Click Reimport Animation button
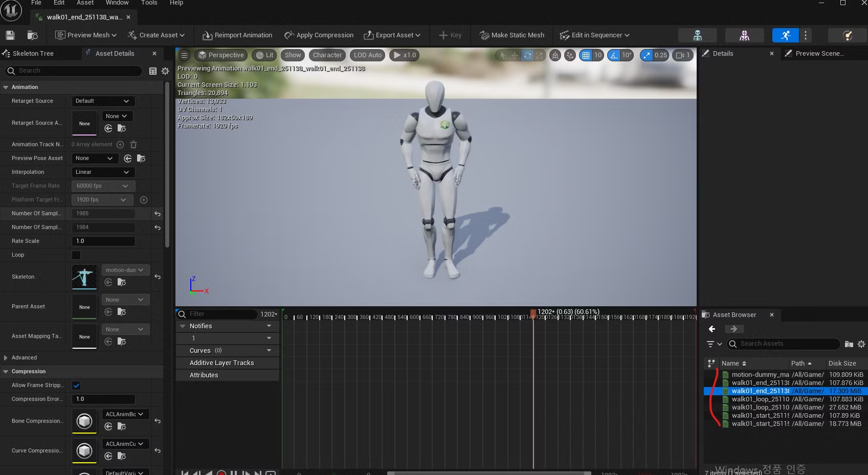Image resolution: width=868 pixels, height=475 pixels. [237, 35]
